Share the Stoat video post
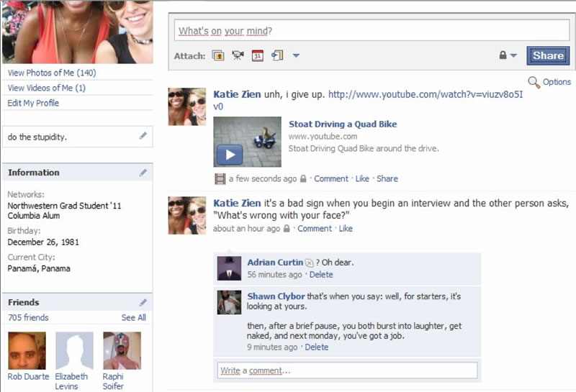The height and width of the screenshot is (392, 576). click(x=387, y=179)
